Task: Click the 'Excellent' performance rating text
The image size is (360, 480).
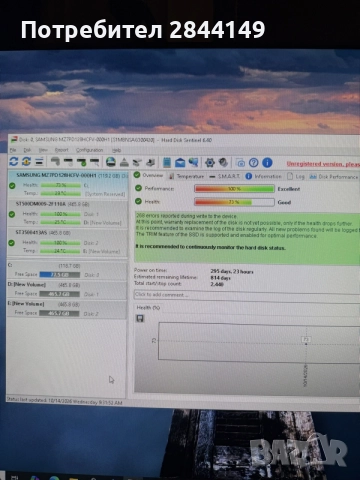Action: [289, 189]
